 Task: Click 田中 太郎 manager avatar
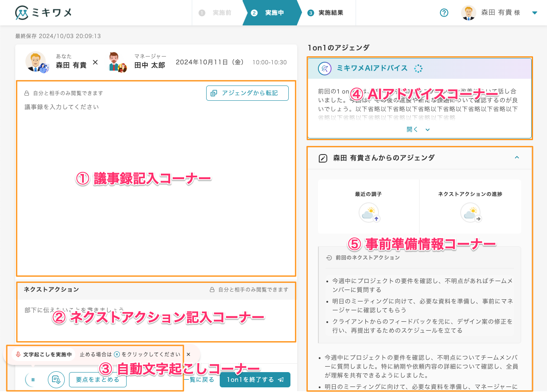point(117,62)
